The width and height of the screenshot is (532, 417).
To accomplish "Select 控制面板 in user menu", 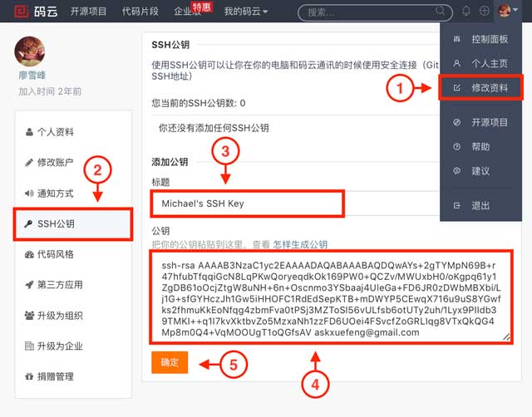I will click(489, 39).
